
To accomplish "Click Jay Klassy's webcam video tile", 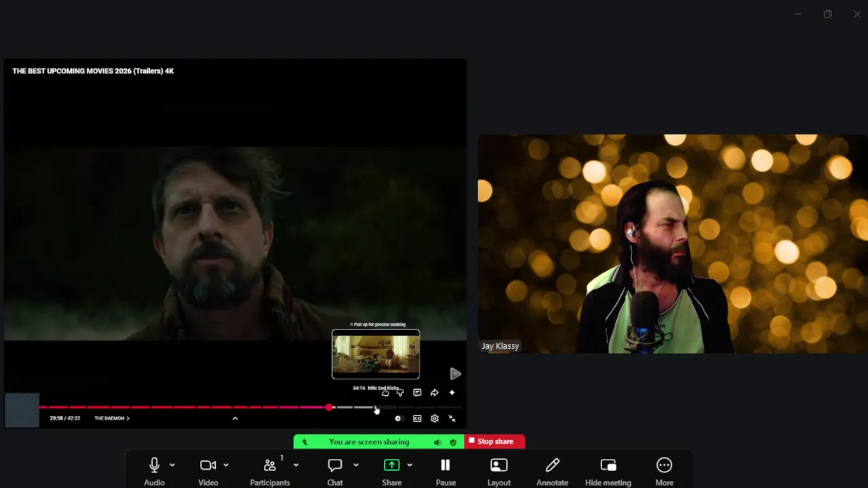I will point(672,243).
